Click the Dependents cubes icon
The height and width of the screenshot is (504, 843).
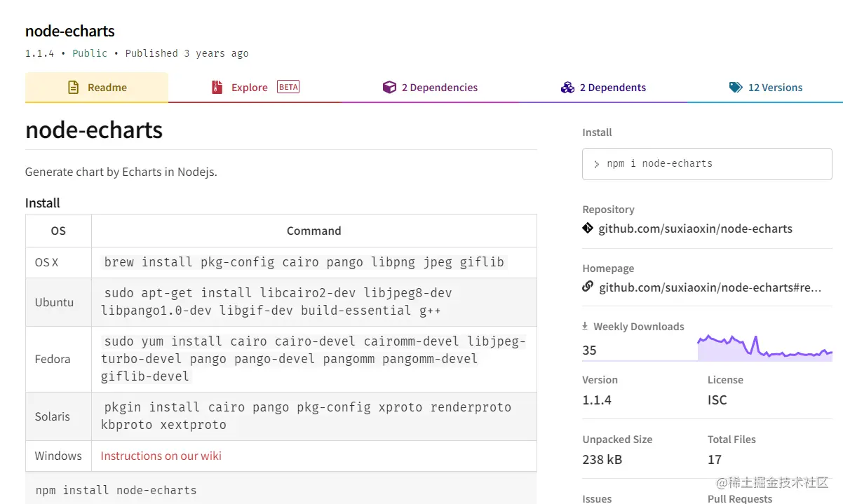[567, 88]
